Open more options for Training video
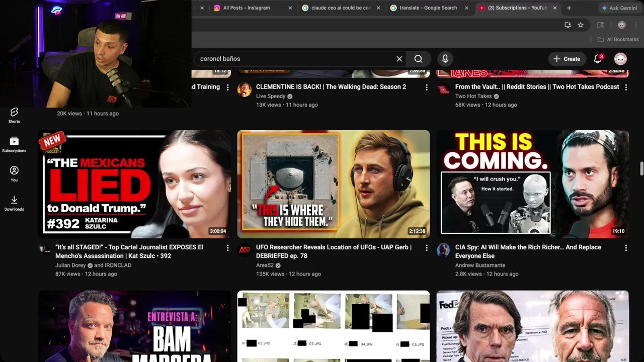Screen dimensions: 644x362 227,87
